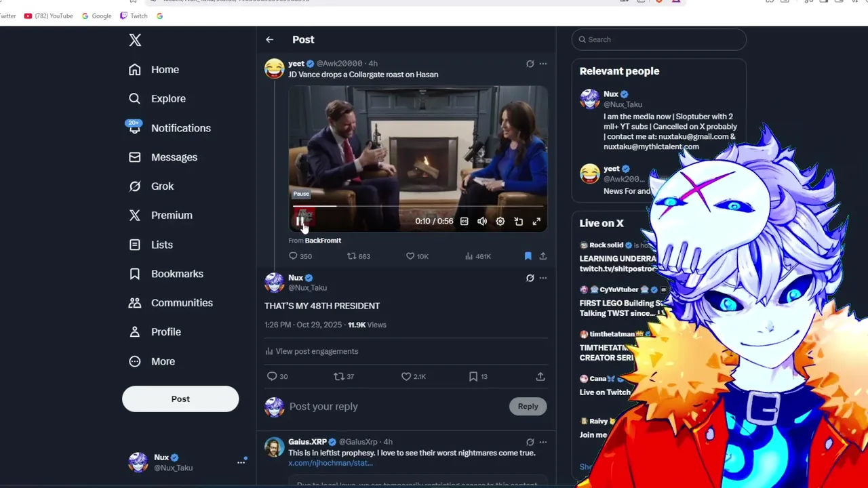This screenshot has height=488, width=868.
Task: Open Gaius.XRP's profile name
Action: click(x=307, y=442)
